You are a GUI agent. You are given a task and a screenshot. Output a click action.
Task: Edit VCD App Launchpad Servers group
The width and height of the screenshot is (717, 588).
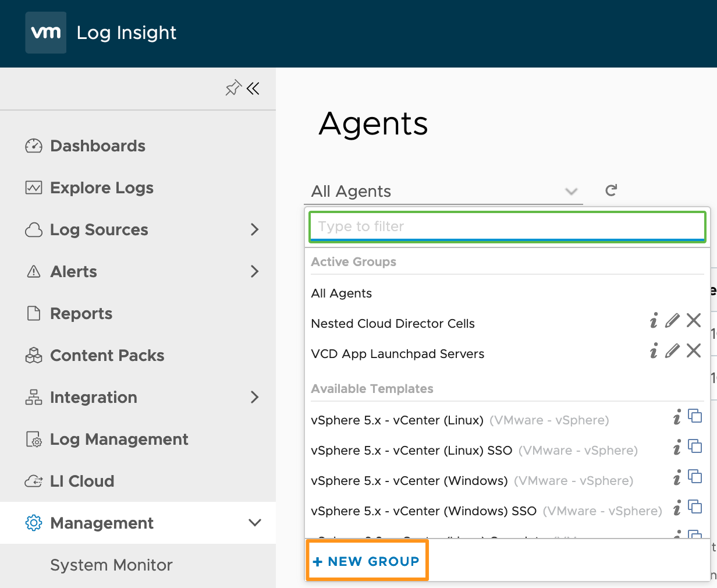pyautogui.click(x=672, y=350)
